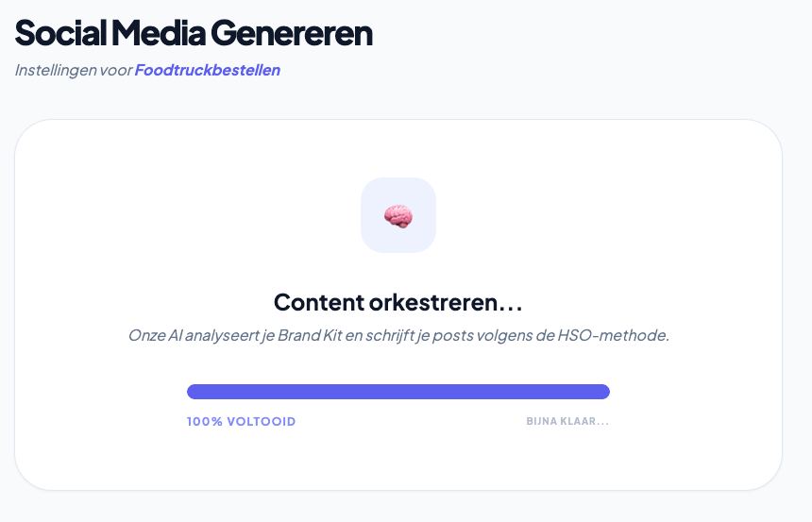Click the word "analyseert" in the description
The width and height of the screenshot is (812, 522).
tap(218, 335)
